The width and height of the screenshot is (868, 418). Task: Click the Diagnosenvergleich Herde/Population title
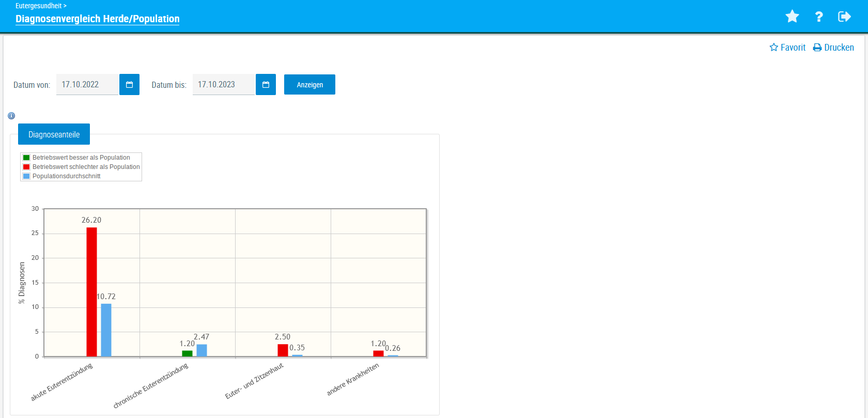point(98,19)
